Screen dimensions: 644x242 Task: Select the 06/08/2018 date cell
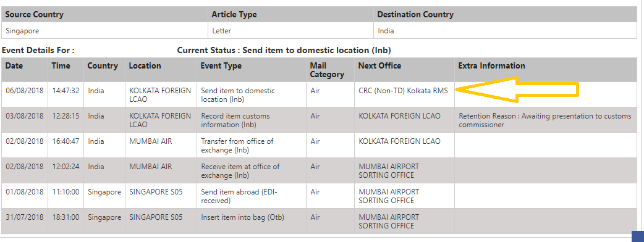(x=25, y=91)
